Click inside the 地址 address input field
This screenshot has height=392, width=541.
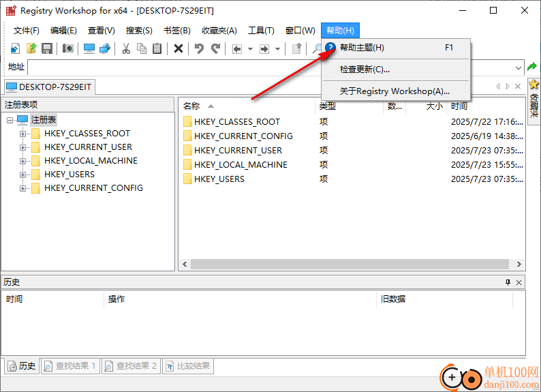click(270, 67)
